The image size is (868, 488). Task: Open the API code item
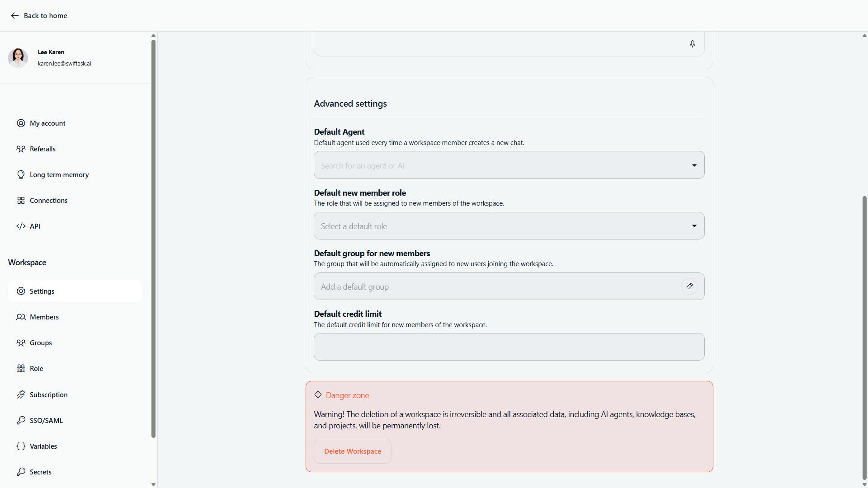35,226
